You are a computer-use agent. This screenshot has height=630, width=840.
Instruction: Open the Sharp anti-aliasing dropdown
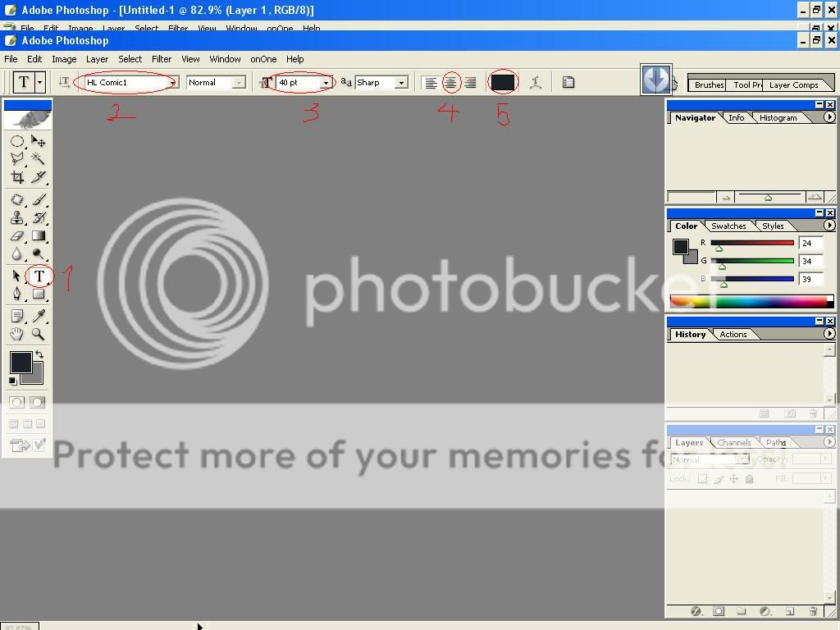click(400, 83)
